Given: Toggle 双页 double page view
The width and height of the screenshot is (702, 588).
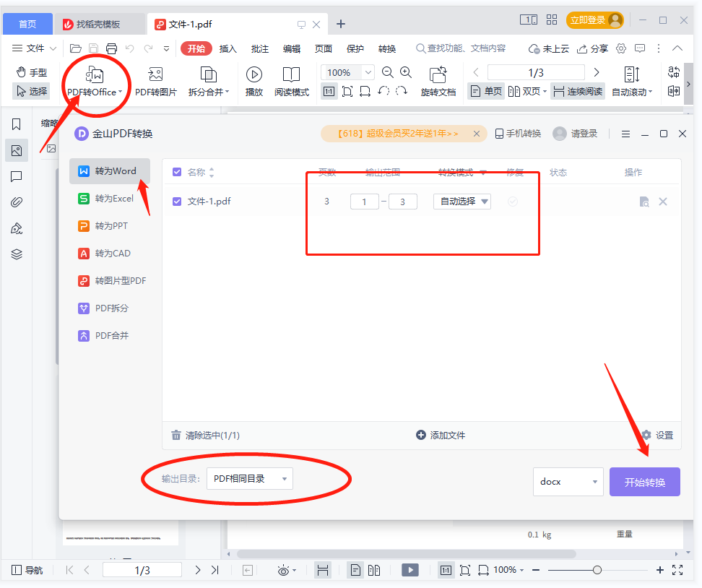Looking at the screenshot, I should tap(527, 91).
